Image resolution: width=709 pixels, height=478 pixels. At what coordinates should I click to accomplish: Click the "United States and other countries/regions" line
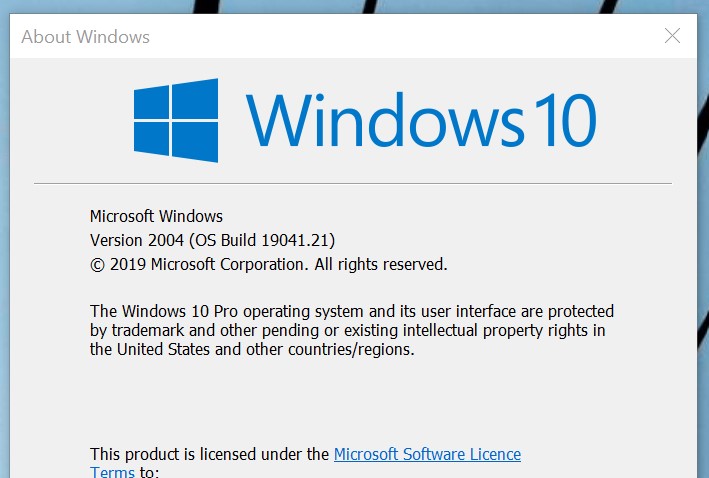(x=251, y=350)
